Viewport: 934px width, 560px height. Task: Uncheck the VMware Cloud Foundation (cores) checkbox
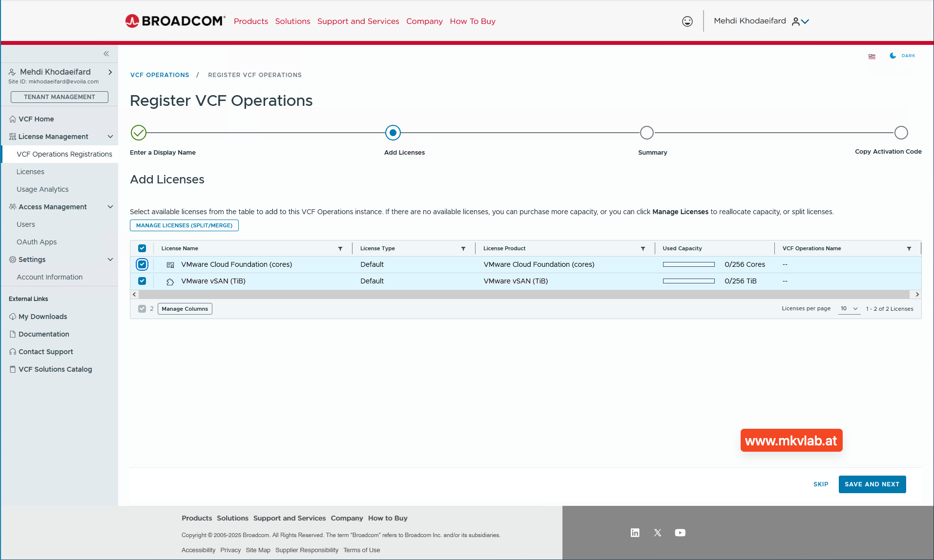click(142, 264)
